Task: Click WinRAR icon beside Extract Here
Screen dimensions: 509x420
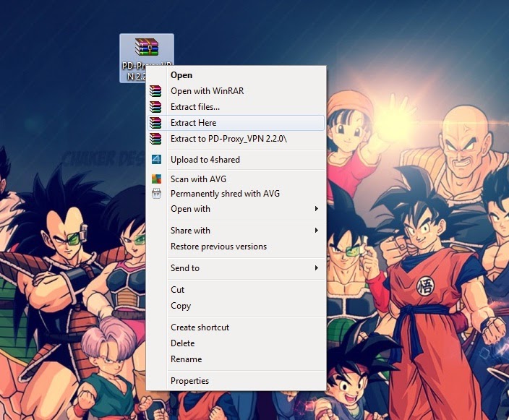Action: tap(155, 123)
